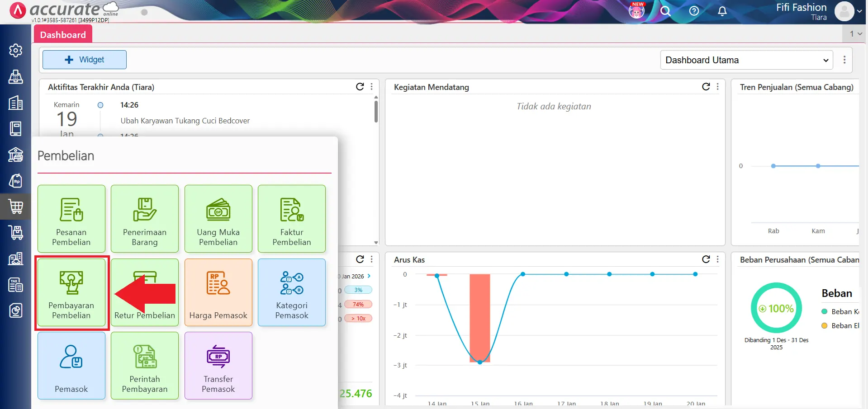
Task: Click the Beban 100% donut chart
Action: tap(776, 308)
